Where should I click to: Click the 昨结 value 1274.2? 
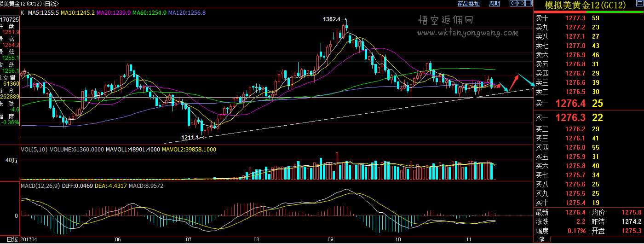coord(631,221)
